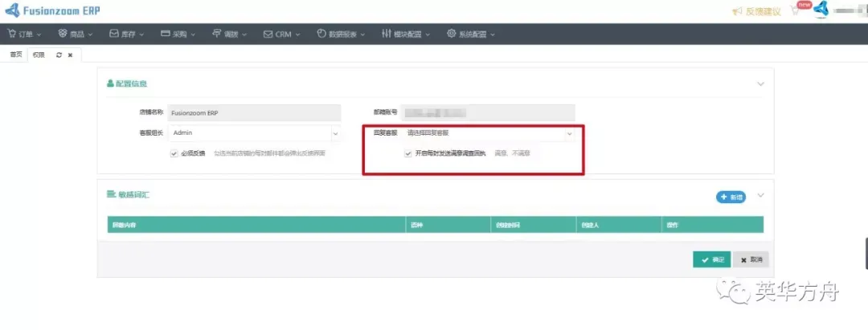Collapse the 配置信息 section with its chevron
868x330 pixels.
click(760, 84)
